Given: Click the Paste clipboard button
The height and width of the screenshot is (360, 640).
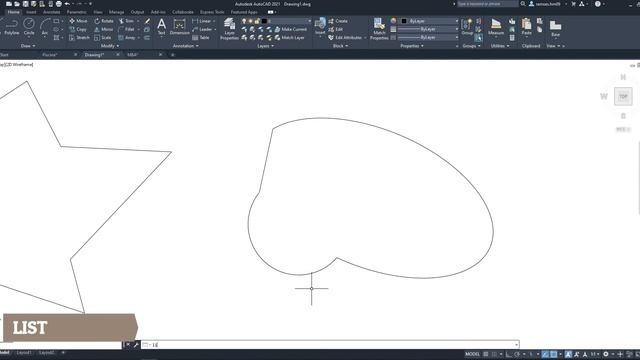Looking at the screenshot, I should [x=527, y=27].
